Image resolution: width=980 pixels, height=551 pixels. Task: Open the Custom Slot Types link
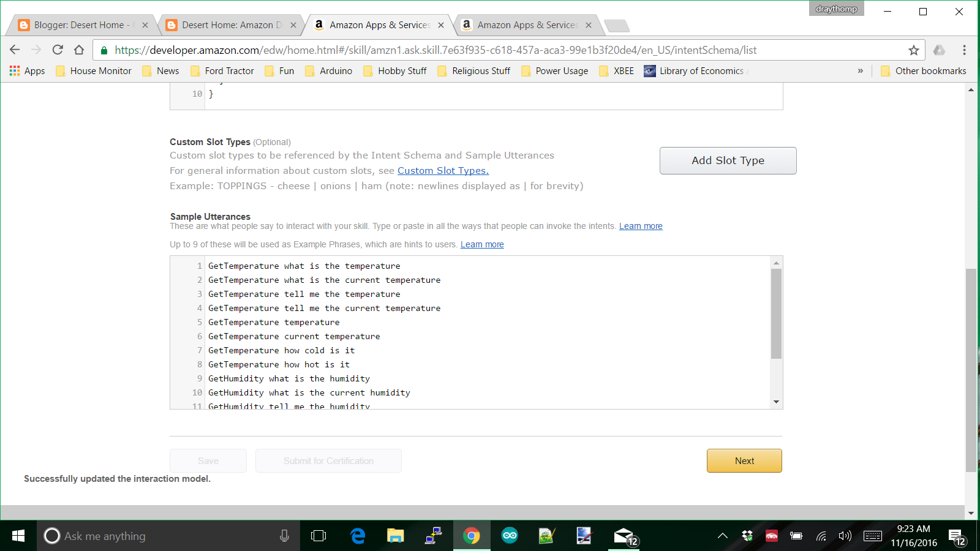442,170
